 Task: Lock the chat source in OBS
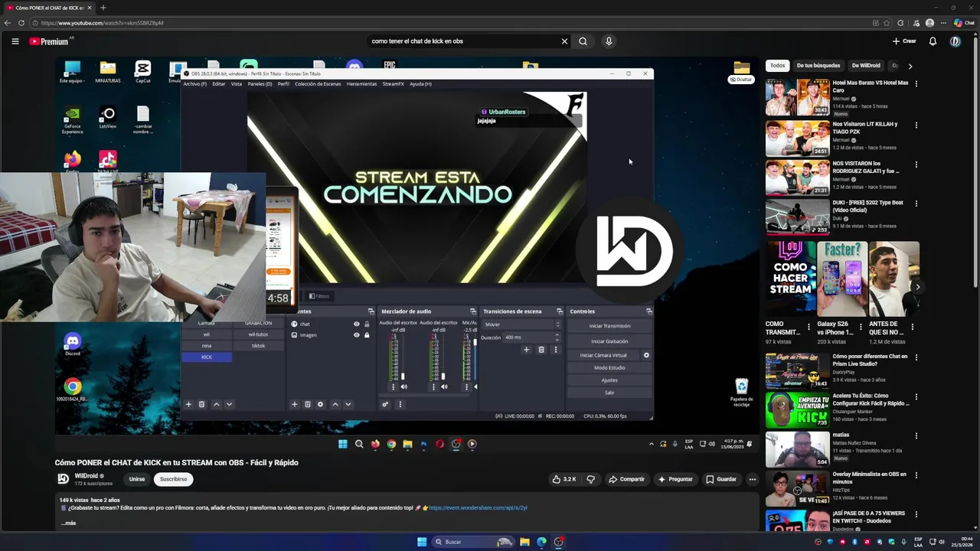coord(367,324)
